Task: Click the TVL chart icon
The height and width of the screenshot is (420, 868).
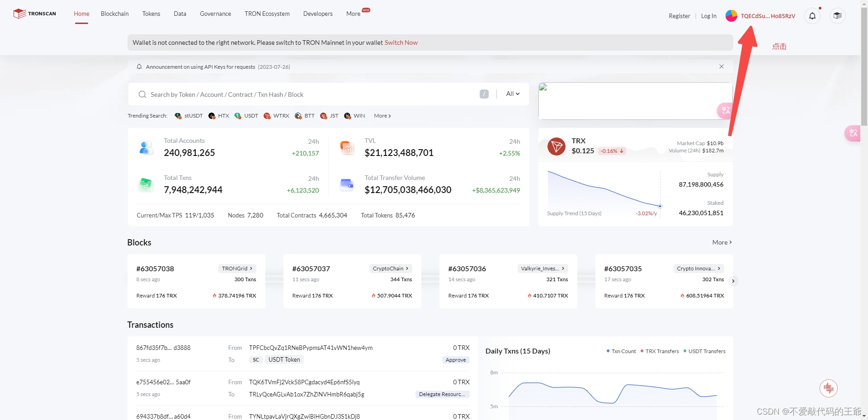Action: (x=347, y=147)
